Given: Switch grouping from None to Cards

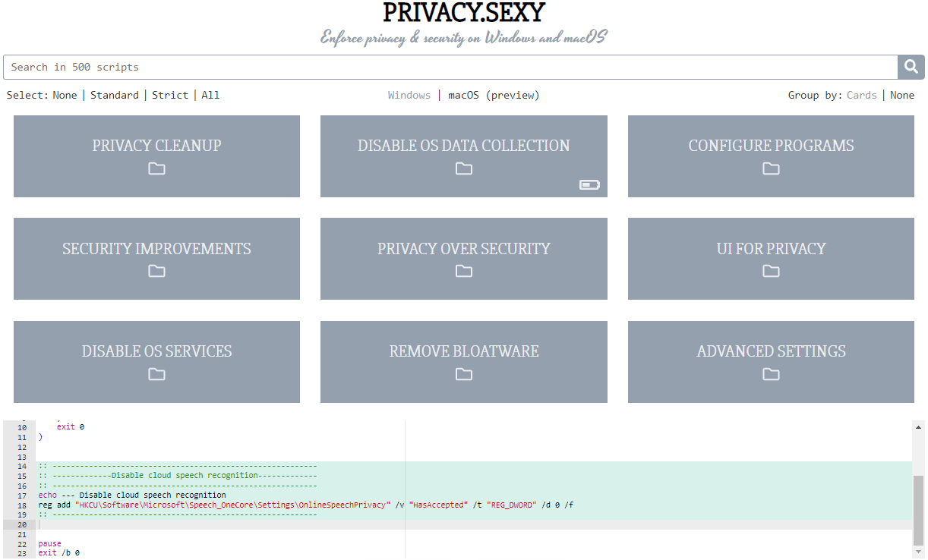Looking at the screenshot, I should (861, 95).
